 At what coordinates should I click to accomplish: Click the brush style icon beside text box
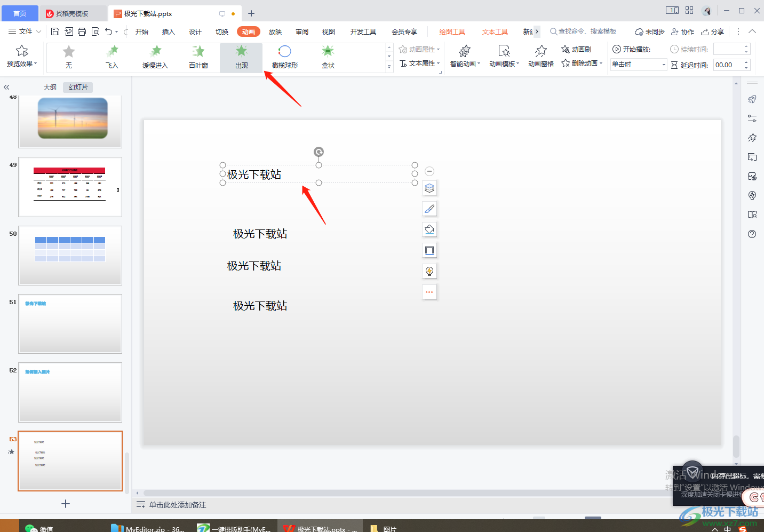point(429,209)
